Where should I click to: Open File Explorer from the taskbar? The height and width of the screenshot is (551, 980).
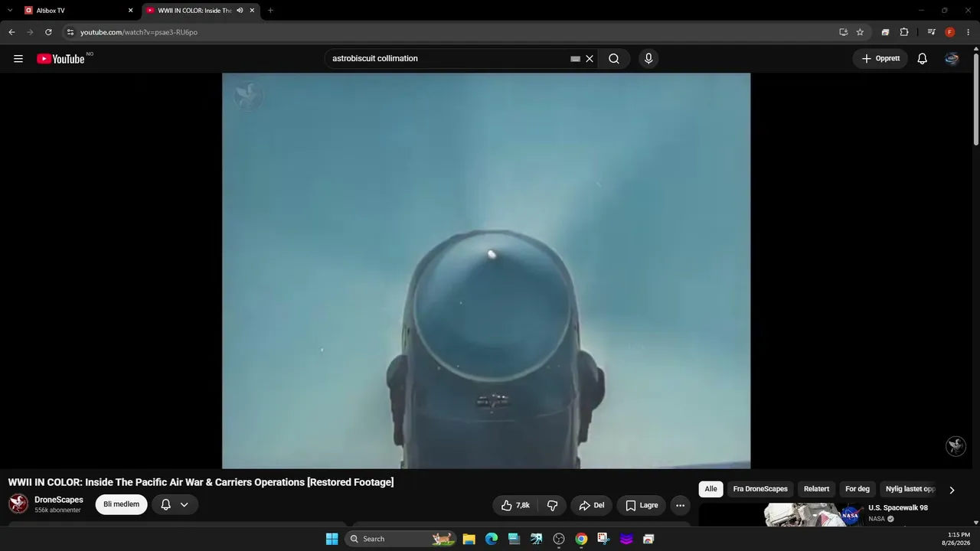(469, 539)
